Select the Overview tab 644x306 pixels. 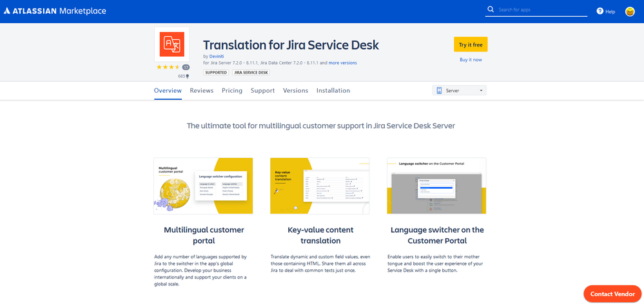168,91
